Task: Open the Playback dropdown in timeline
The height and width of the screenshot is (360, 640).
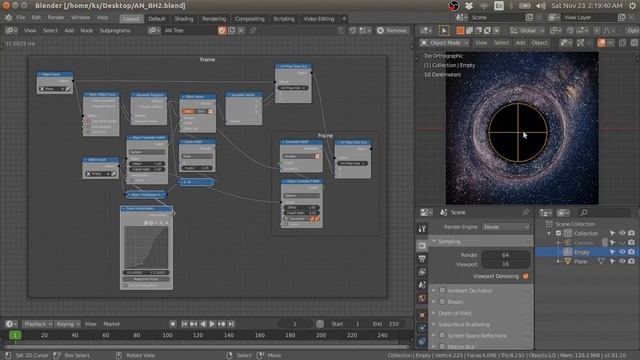Action: [38, 324]
